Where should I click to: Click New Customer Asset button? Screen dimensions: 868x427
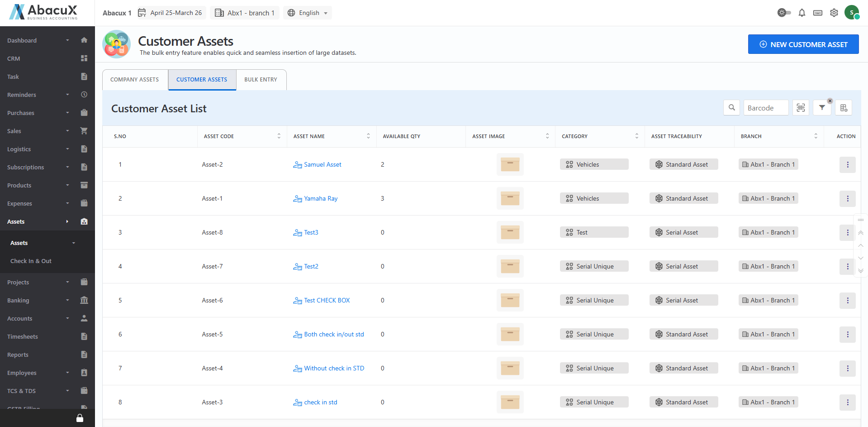coord(803,44)
